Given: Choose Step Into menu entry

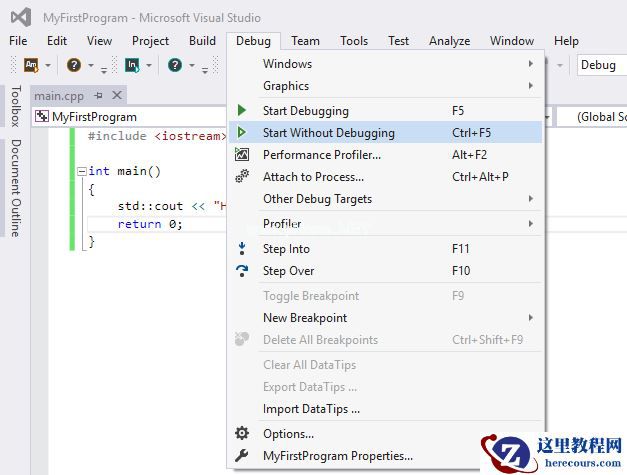Looking at the screenshot, I should point(386,249).
